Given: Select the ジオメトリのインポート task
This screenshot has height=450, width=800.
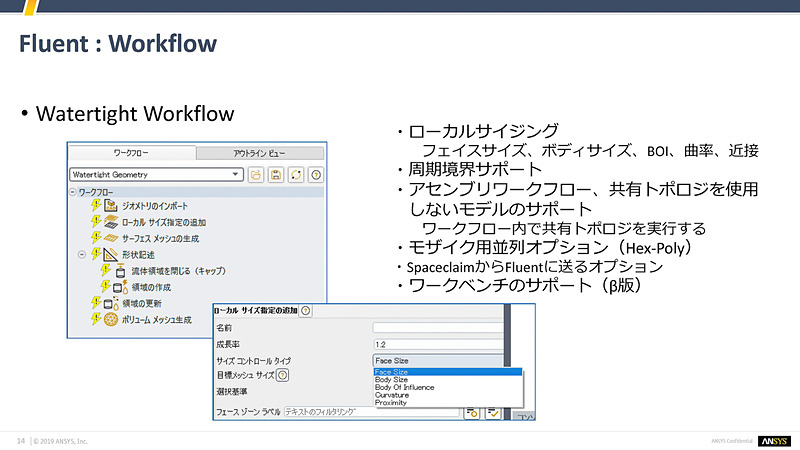Looking at the screenshot, I should pyautogui.click(x=155, y=206).
